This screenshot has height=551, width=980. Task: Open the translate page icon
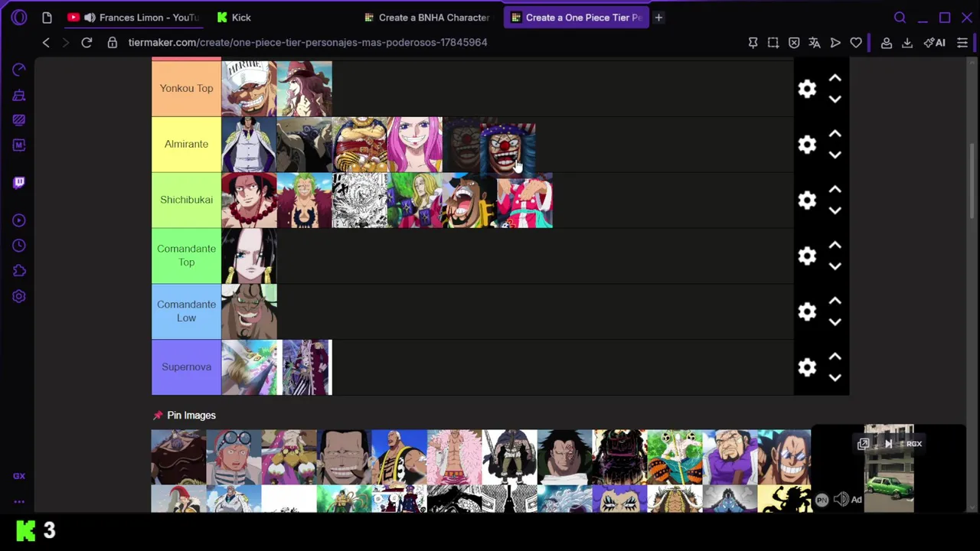(815, 43)
